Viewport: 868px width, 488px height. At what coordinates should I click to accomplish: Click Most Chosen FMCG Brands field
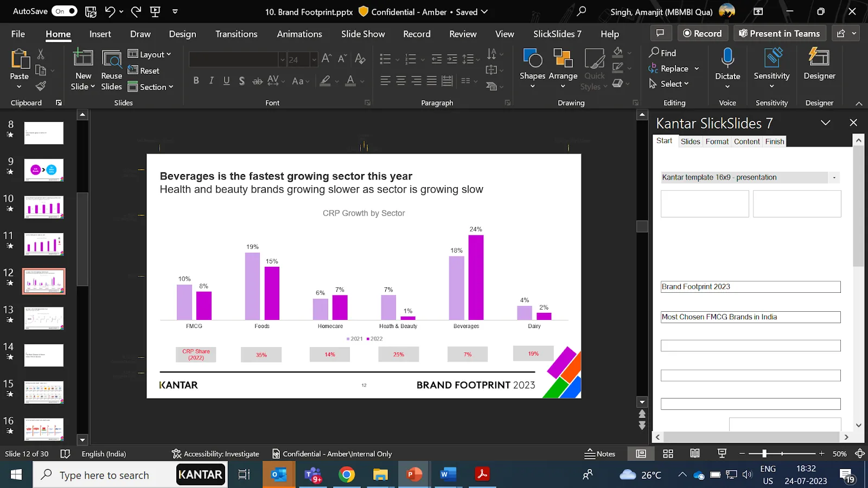pyautogui.click(x=751, y=317)
